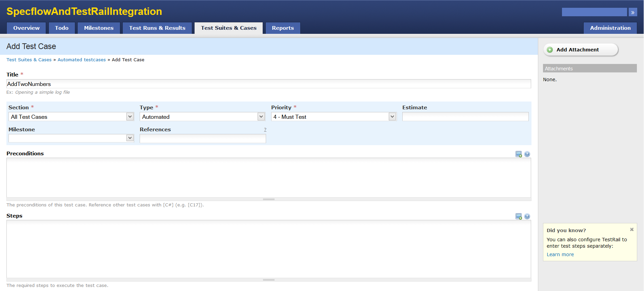Click the References help question mark

tap(265, 130)
